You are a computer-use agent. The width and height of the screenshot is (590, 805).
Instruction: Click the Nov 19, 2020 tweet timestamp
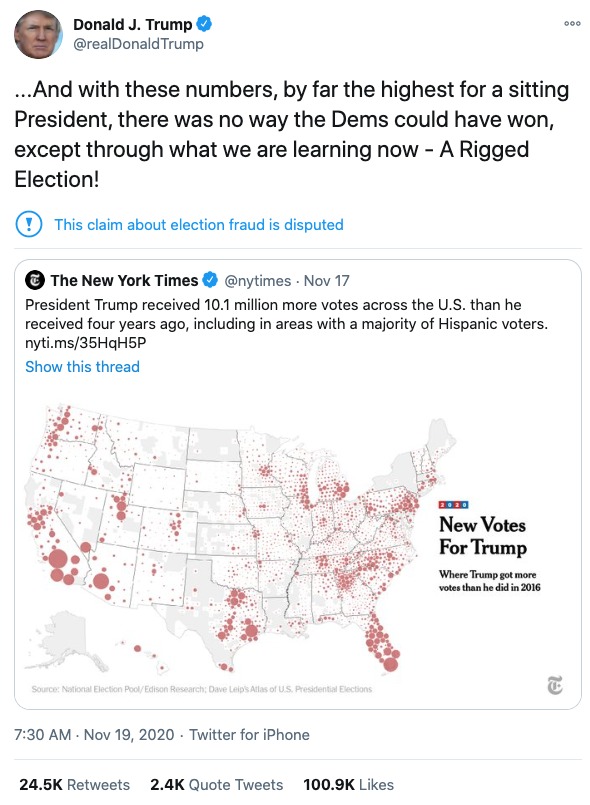coord(120,735)
